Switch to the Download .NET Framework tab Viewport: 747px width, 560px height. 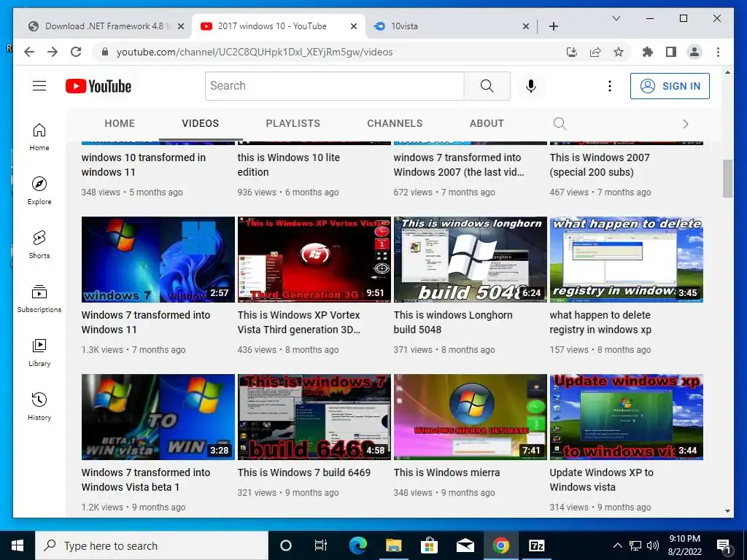tap(106, 26)
